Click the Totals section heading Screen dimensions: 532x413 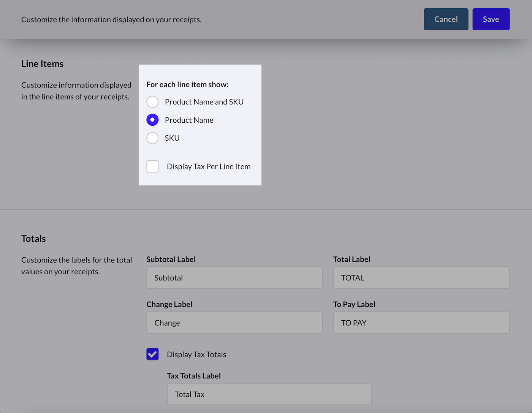tap(33, 239)
